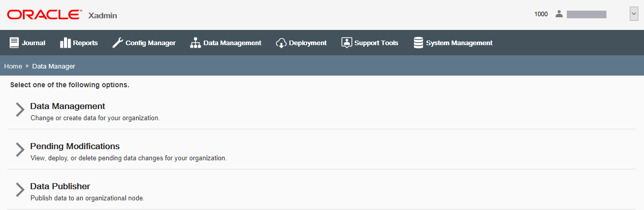Image resolution: width=644 pixels, height=210 pixels.
Task: Expand the Data Publisher chevron
Action: click(20, 190)
